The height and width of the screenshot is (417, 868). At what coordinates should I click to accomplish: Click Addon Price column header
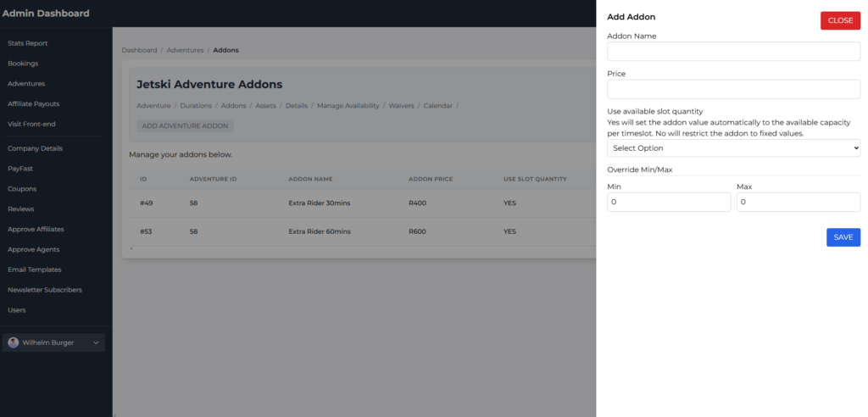(x=431, y=180)
